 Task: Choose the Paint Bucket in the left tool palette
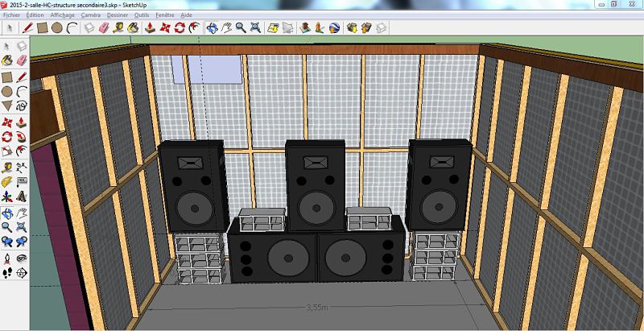7,59
